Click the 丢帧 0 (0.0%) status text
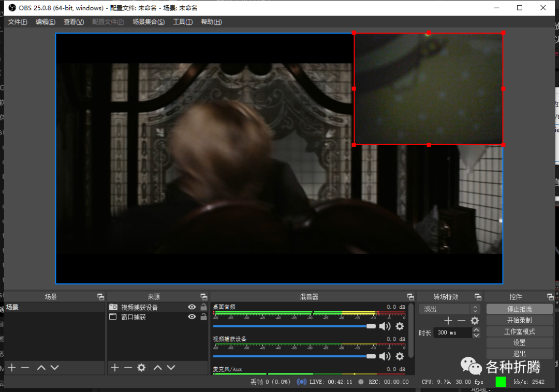Image resolution: width=559 pixels, height=392 pixels. point(270,382)
